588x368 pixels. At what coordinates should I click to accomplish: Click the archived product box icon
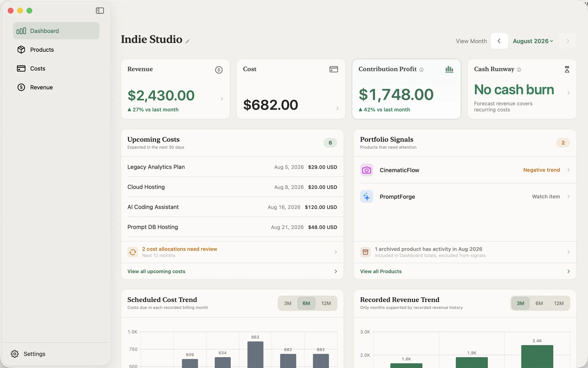point(365,252)
